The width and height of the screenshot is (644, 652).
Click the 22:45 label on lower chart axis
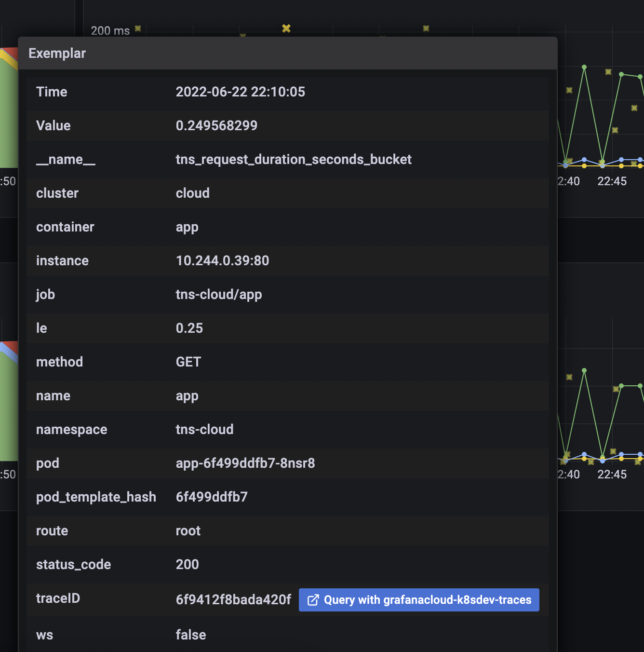[x=612, y=475]
